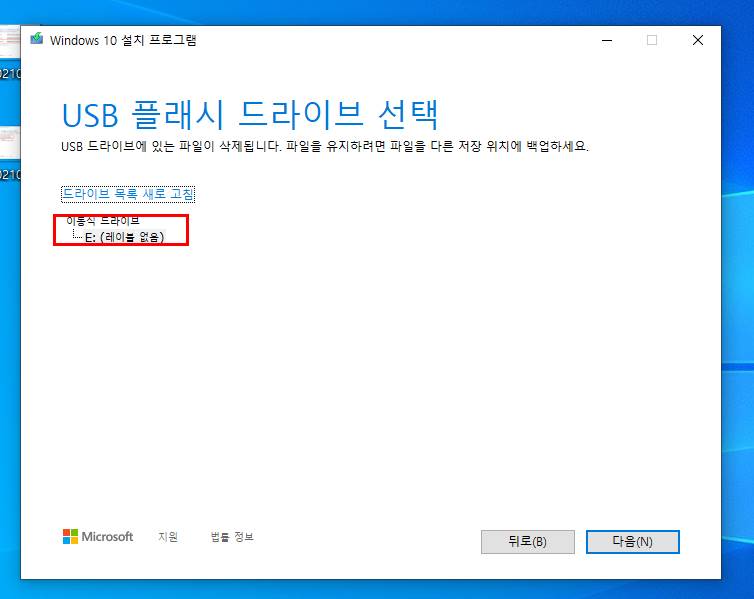Image resolution: width=754 pixels, height=599 pixels.
Task: Open the 지원 support link
Action: (168, 537)
